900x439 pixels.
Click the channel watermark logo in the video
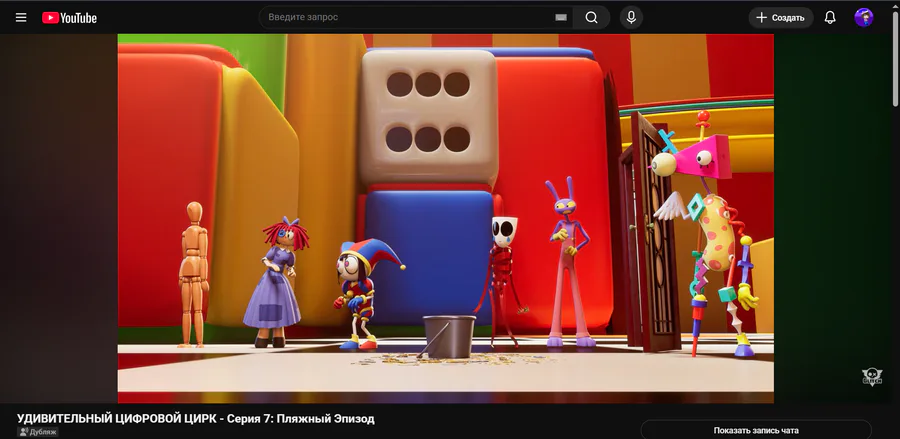click(x=872, y=376)
